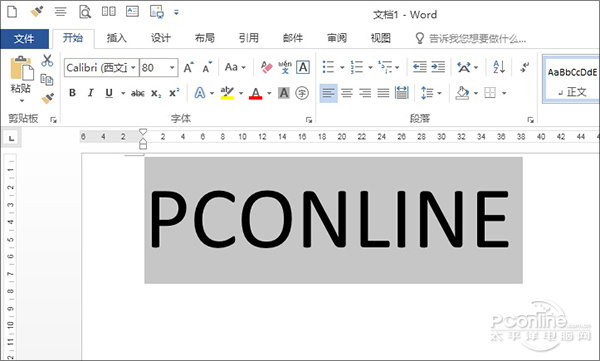Screen dimensions: 600x361
Task: Switch to the 开始 tab
Action: 73,38
